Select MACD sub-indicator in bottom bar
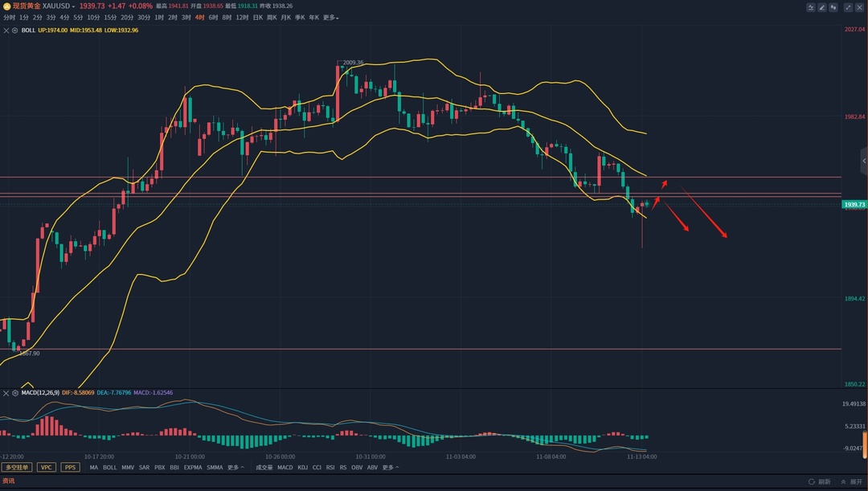This screenshot has height=491, width=868. tap(285, 468)
